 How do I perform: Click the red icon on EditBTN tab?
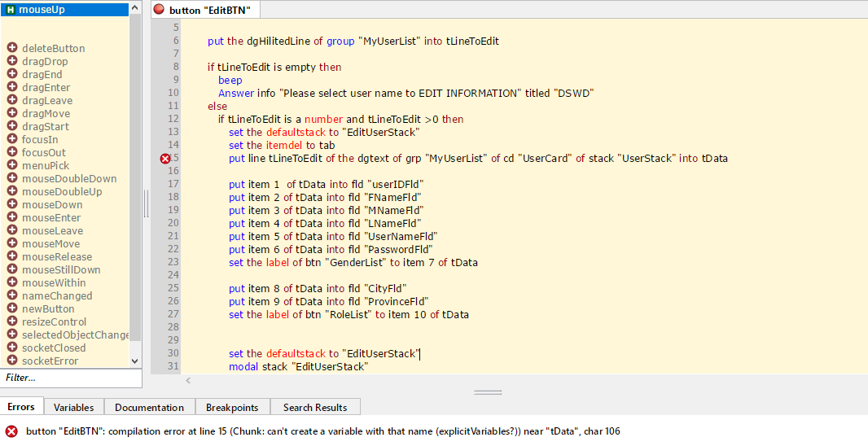click(x=159, y=10)
